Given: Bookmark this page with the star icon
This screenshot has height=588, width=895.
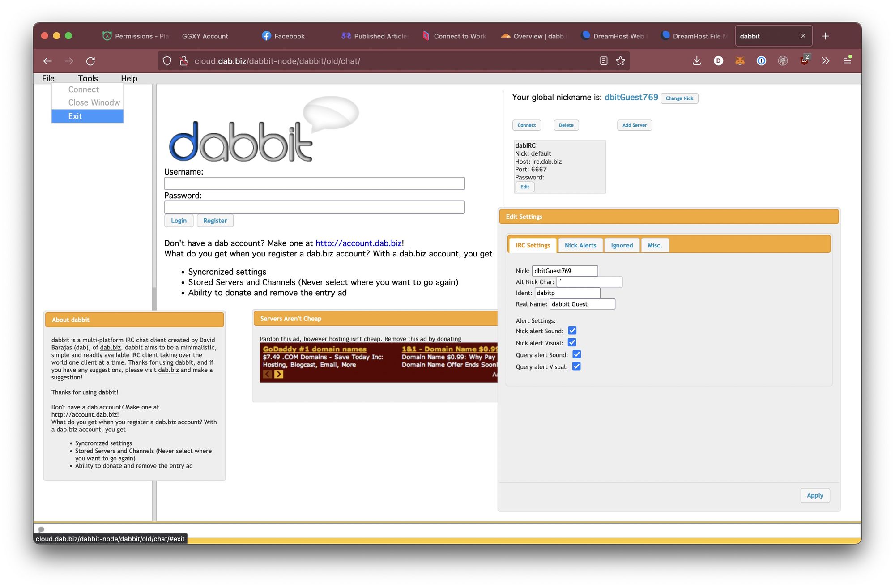Looking at the screenshot, I should [620, 61].
